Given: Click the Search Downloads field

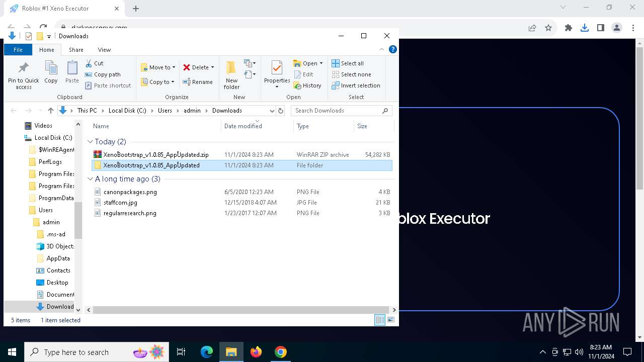Looking at the screenshot, I should pos(342,111).
